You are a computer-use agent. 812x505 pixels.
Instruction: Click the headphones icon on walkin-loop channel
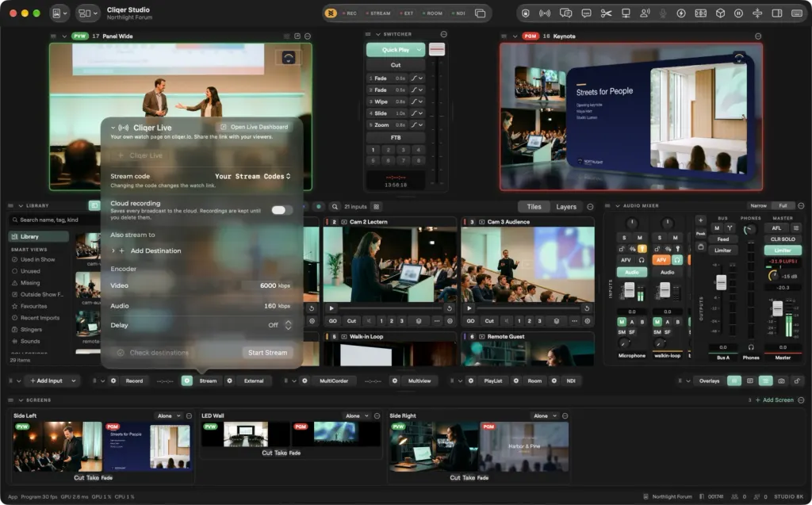coord(677,260)
